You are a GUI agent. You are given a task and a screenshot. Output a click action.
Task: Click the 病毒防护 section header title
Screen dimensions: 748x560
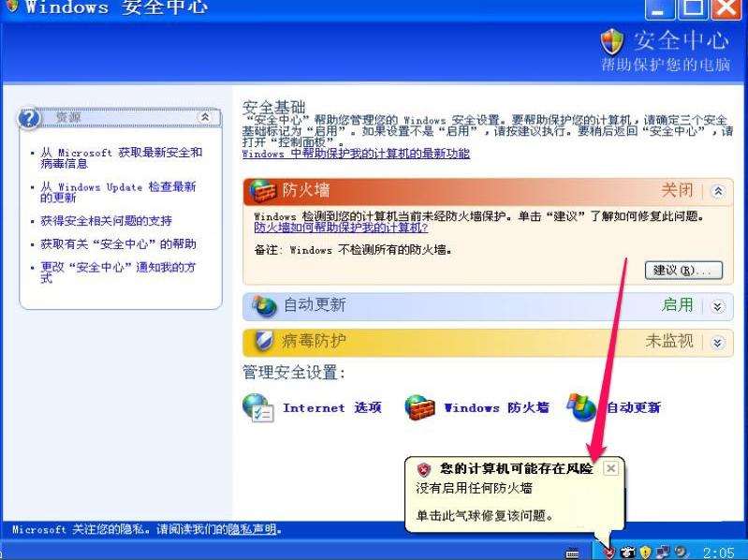point(314,341)
